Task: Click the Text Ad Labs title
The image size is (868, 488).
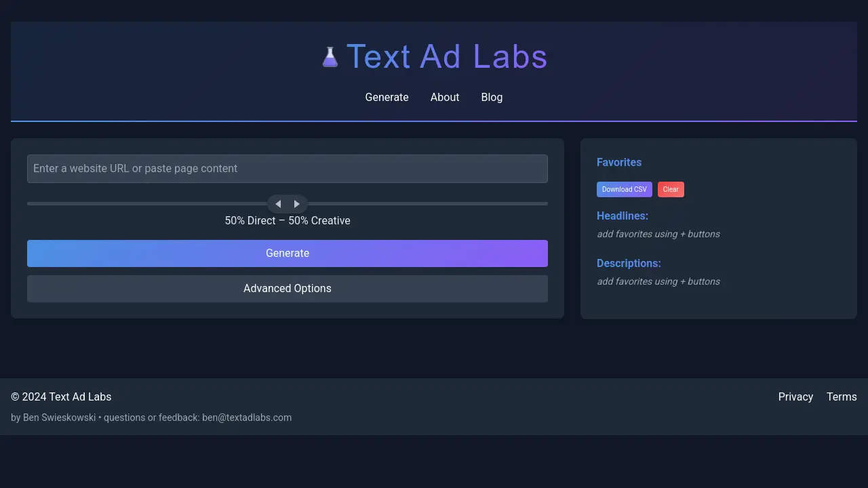Action: [x=447, y=56]
